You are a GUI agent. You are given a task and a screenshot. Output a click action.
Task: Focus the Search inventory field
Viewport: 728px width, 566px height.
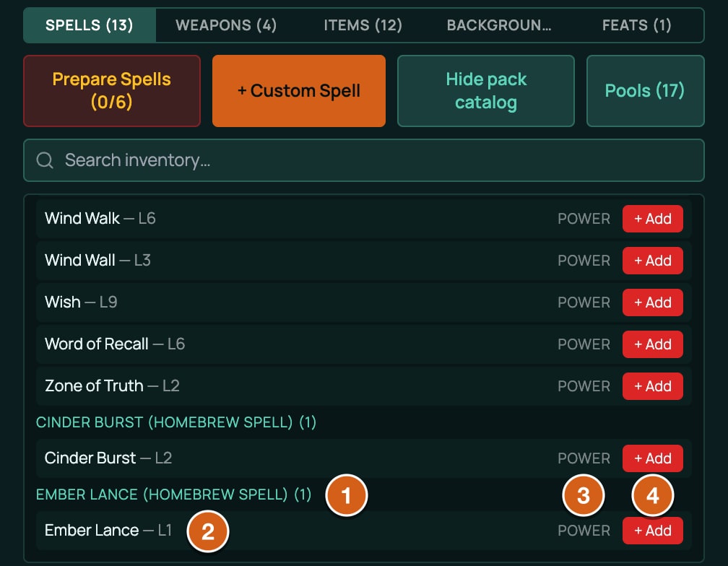pyautogui.click(x=364, y=160)
